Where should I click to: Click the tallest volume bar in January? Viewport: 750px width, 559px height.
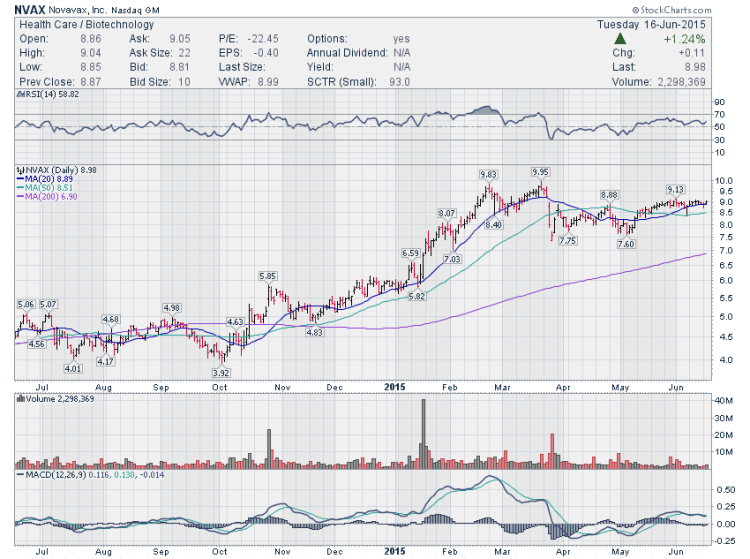[x=423, y=434]
